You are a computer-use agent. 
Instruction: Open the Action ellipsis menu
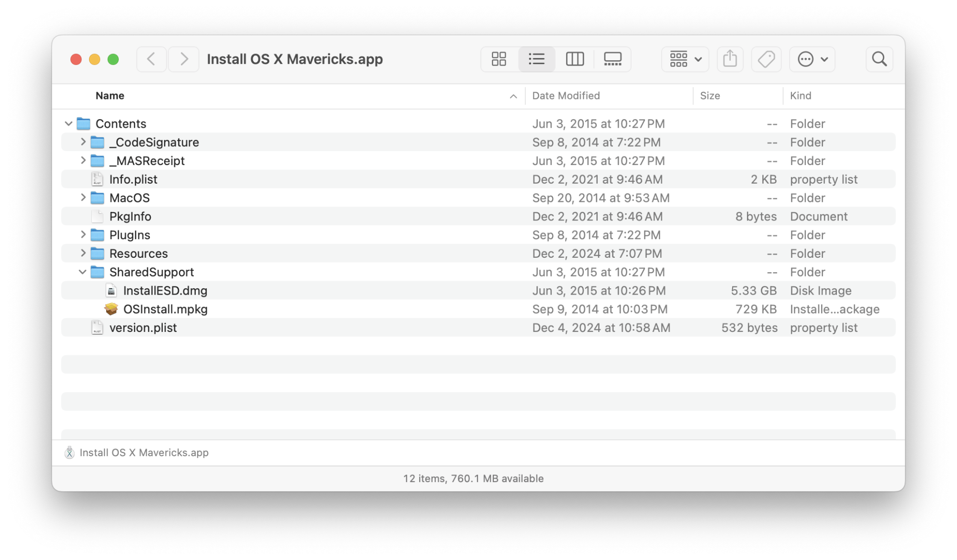812,59
